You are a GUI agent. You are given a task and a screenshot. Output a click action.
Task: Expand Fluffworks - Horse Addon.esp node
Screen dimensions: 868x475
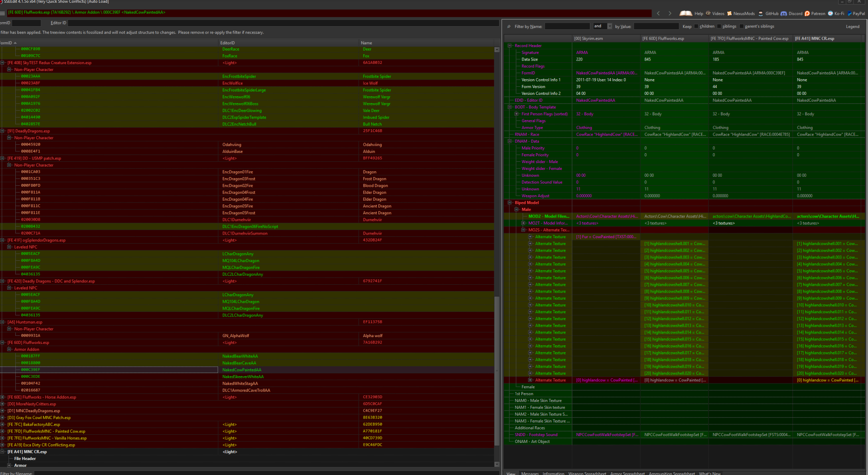click(x=3, y=397)
